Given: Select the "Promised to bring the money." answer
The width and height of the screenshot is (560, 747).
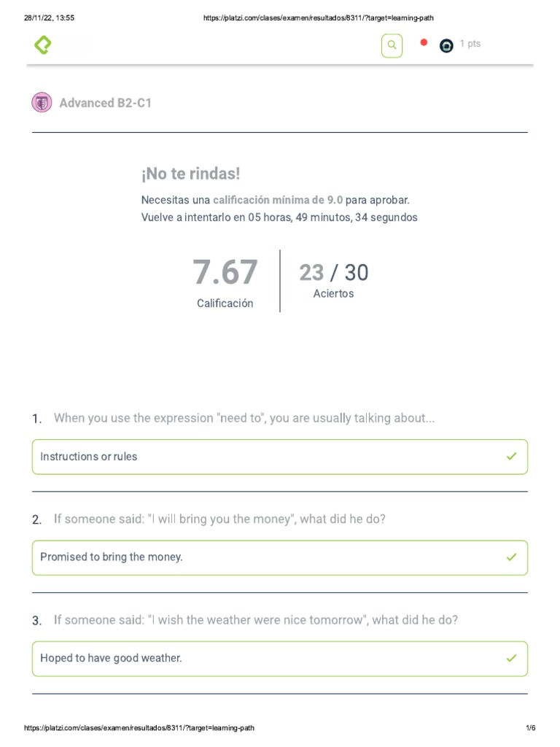Looking at the screenshot, I should tap(112, 557).
